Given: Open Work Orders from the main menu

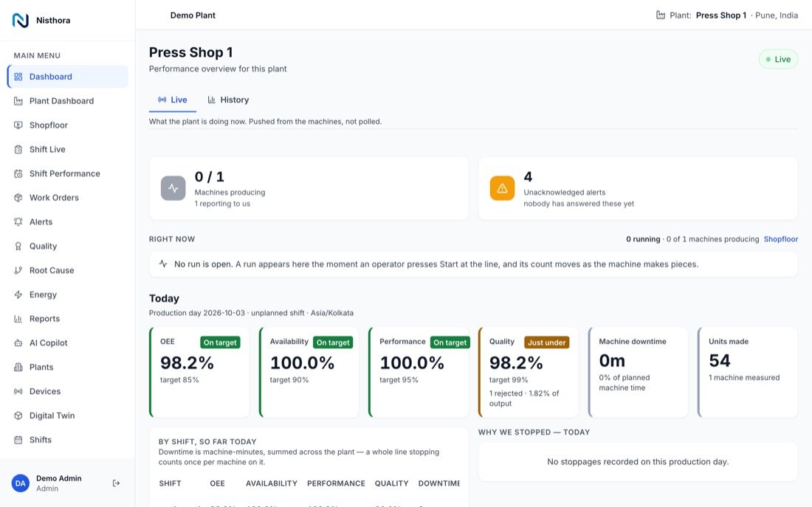Looking at the screenshot, I should pyautogui.click(x=67, y=198).
